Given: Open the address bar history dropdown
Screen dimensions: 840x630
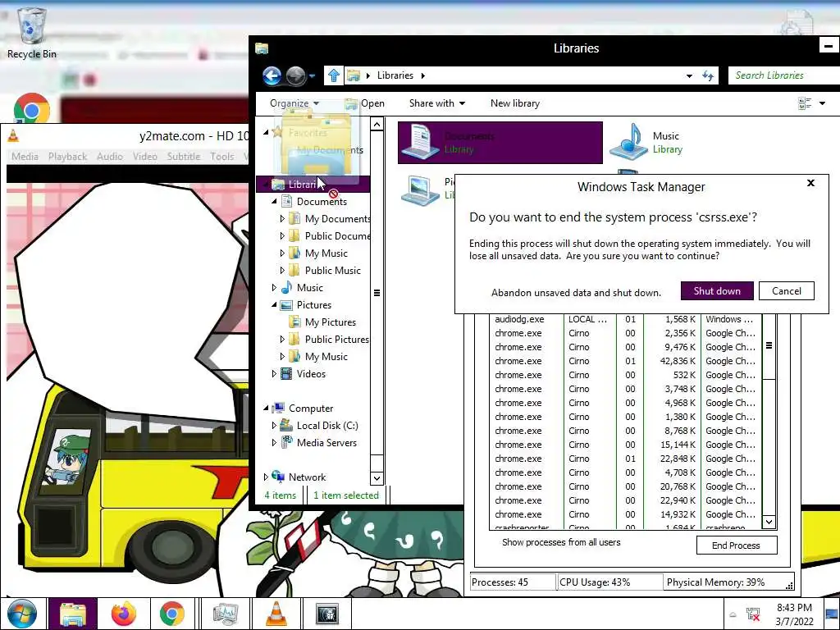Looking at the screenshot, I should point(689,76).
